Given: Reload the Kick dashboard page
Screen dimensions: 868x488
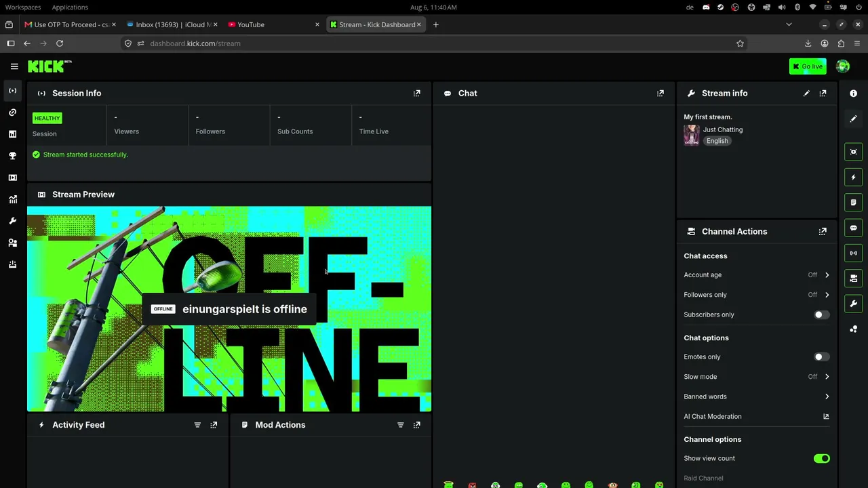Looking at the screenshot, I should click(x=60, y=43).
